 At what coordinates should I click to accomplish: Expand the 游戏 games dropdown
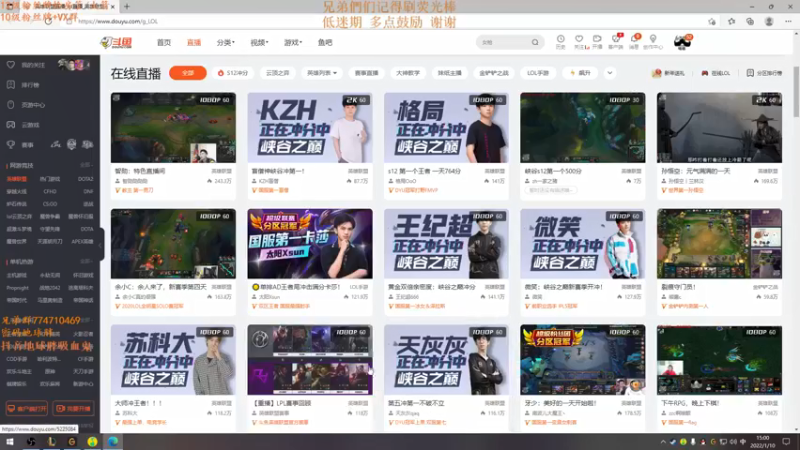pyautogui.click(x=293, y=42)
